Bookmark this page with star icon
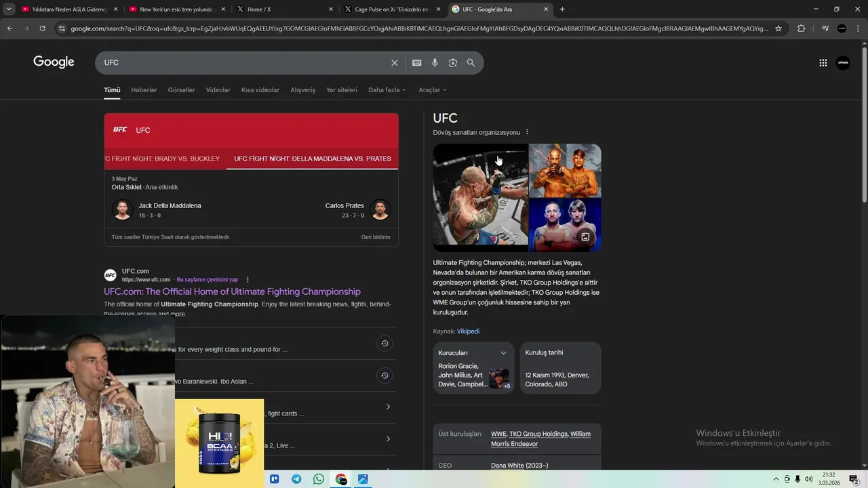 (x=778, y=28)
